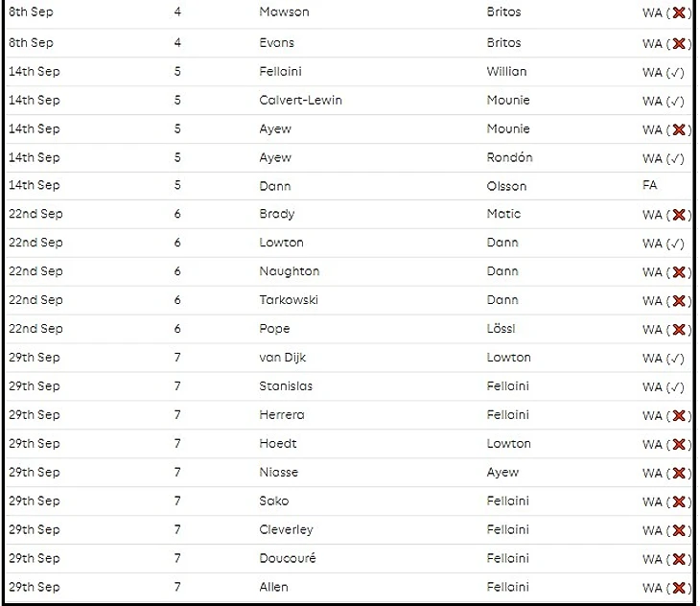This screenshot has width=700, height=606.
Task: Click the Willian cell in the Fellaini row
Action: click(x=506, y=71)
